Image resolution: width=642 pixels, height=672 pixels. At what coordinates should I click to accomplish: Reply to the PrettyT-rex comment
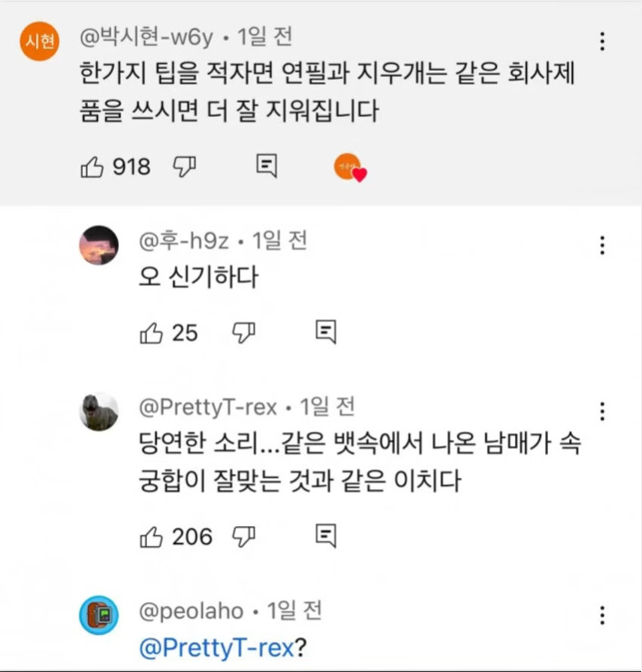pos(326,536)
